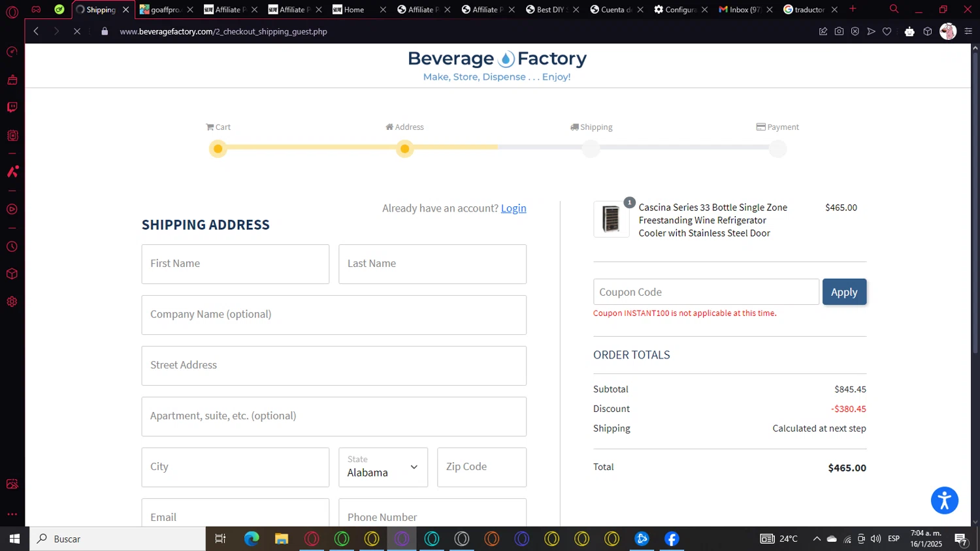
Task: Open File Explorer from taskbar
Action: (x=282, y=539)
